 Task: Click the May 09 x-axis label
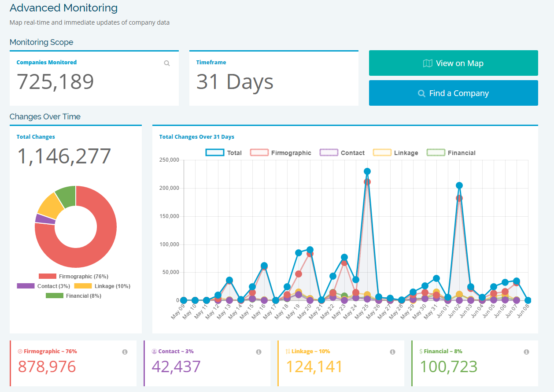point(177,312)
